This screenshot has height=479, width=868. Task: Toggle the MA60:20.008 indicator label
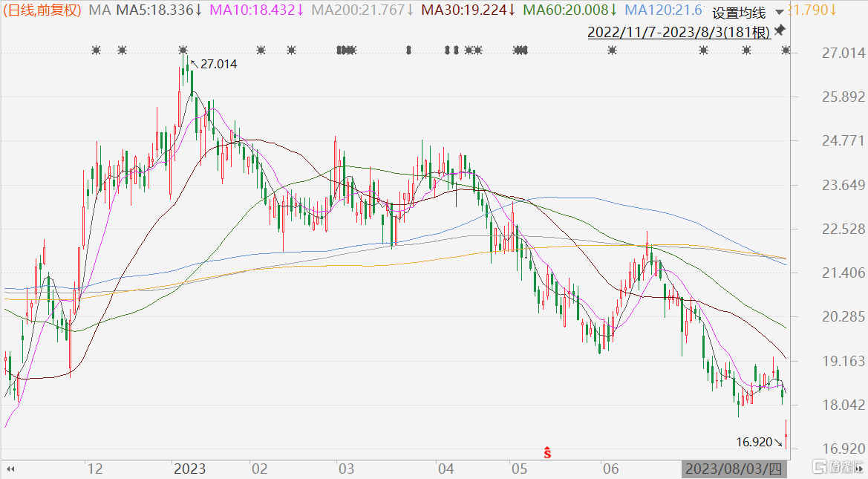570,10
